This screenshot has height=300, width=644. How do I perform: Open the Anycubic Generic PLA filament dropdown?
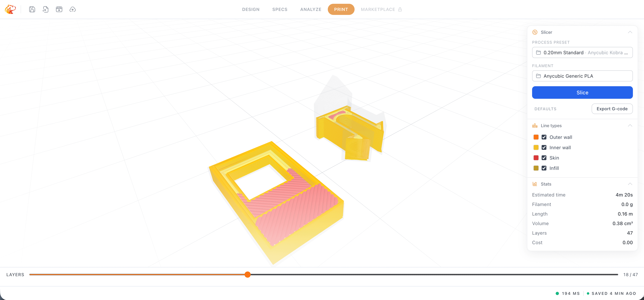click(582, 76)
